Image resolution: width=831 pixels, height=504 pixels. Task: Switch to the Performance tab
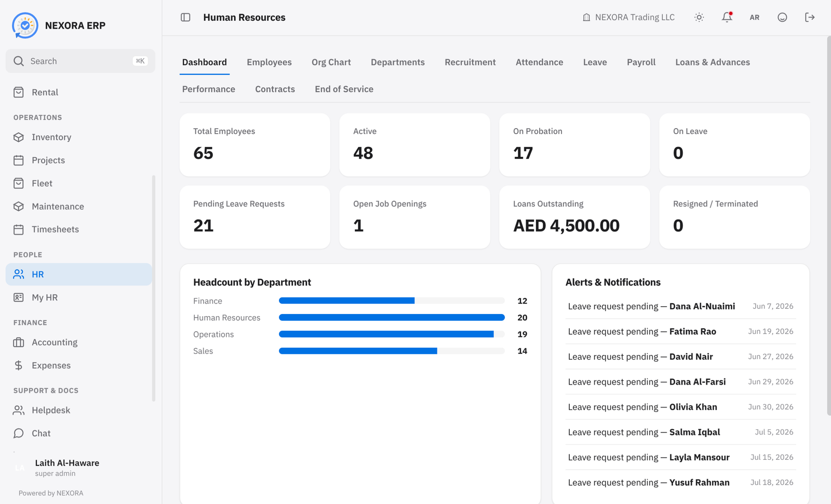[209, 89]
